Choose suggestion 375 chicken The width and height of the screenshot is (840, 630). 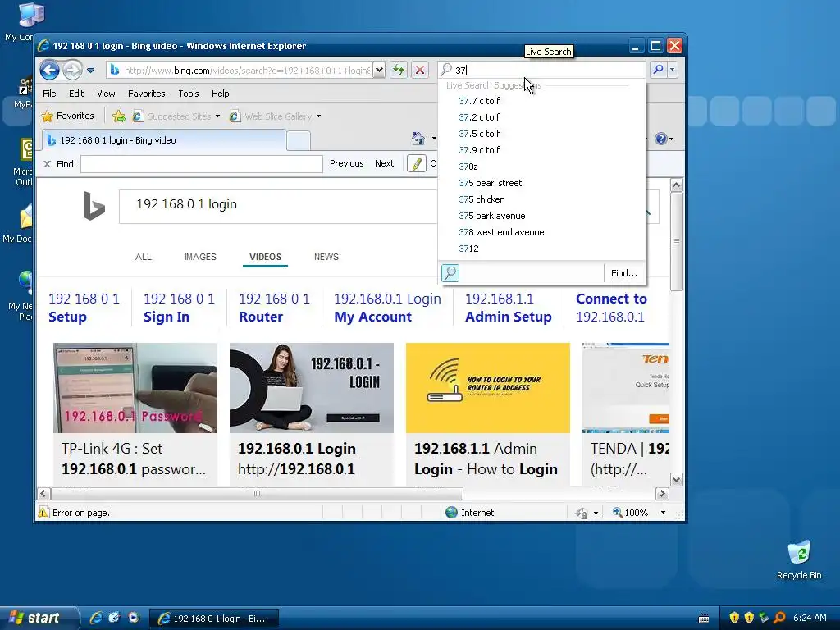coord(482,199)
